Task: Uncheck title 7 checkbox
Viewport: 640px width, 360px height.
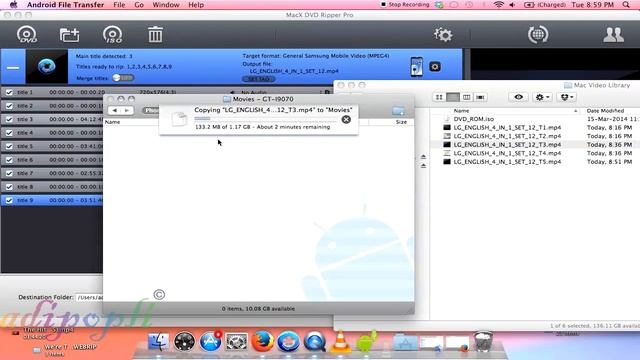Action: pyautogui.click(x=9, y=173)
